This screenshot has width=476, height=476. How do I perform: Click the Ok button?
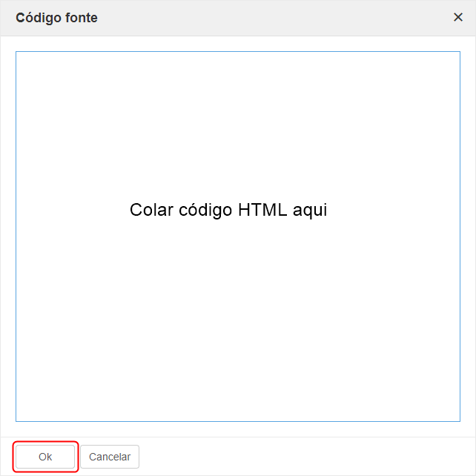pyautogui.click(x=45, y=457)
